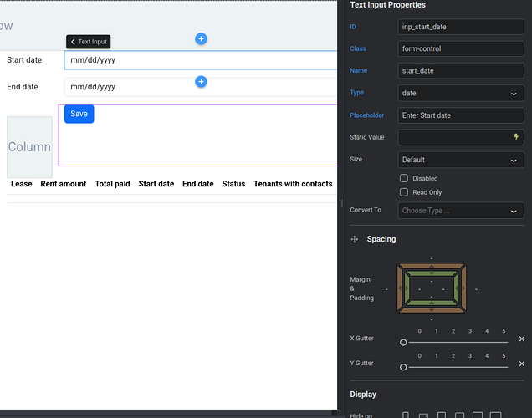The height and width of the screenshot is (418, 532).
Task: Clear the X Gutter value with X icon
Action: pyautogui.click(x=522, y=339)
